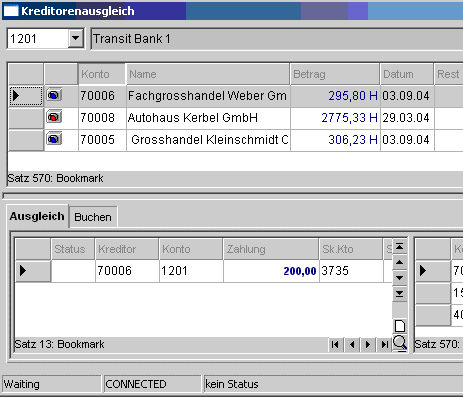Select the Autohaus Kerbel GmbH name cell
463x397 pixels.
[208, 118]
